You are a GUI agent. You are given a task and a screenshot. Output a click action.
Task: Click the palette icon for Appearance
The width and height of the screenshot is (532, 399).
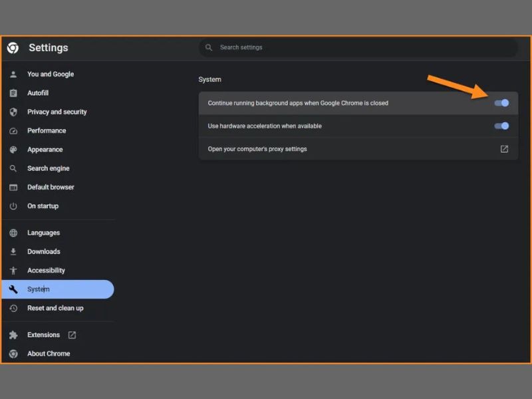(13, 150)
